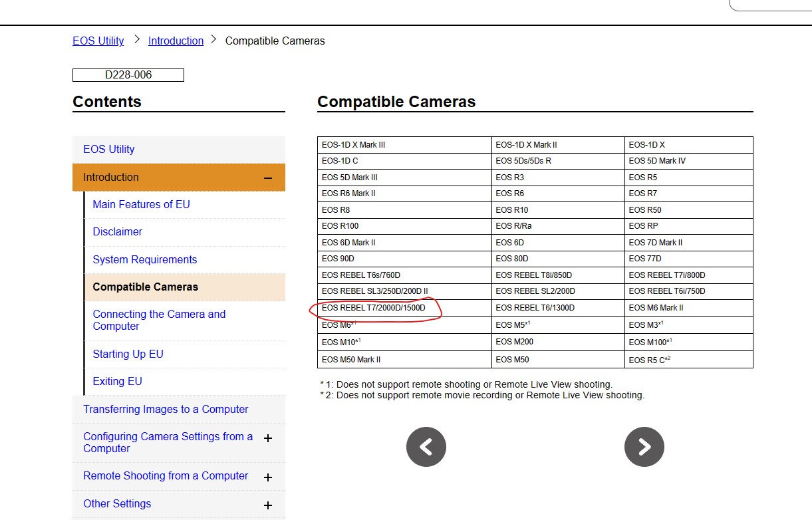The width and height of the screenshot is (812, 520).
Task: Open the EOS Utility breadcrumb link
Action: pos(98,41)
